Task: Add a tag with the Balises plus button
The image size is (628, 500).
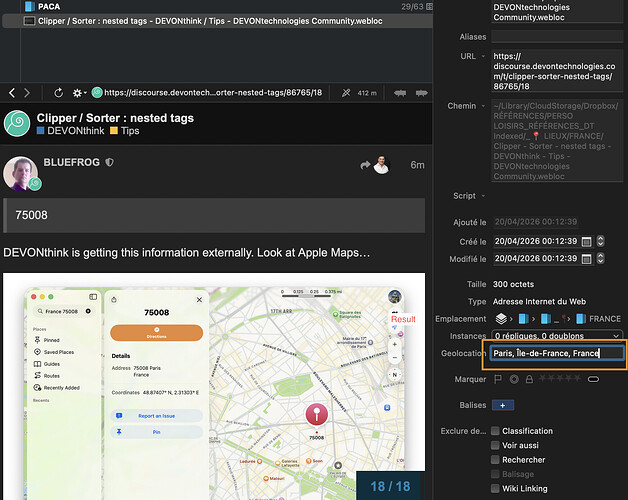Action: pyautogui.click(x=503, y=405)
